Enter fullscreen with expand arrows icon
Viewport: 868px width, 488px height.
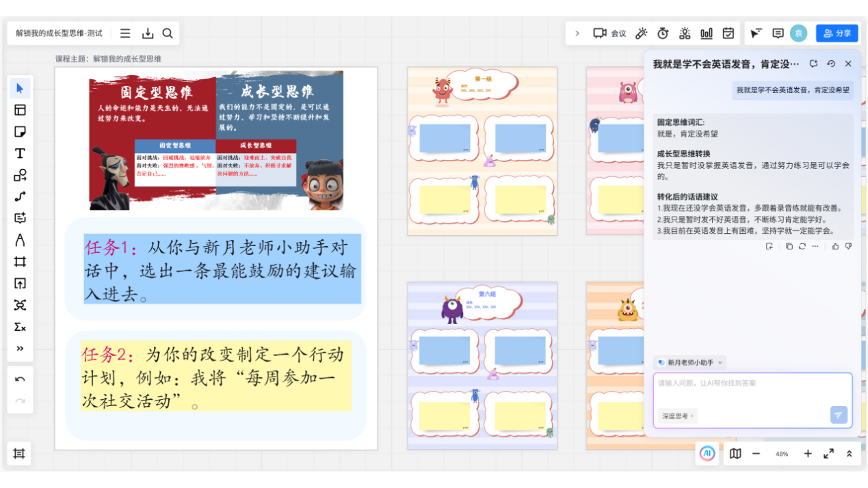828,453
